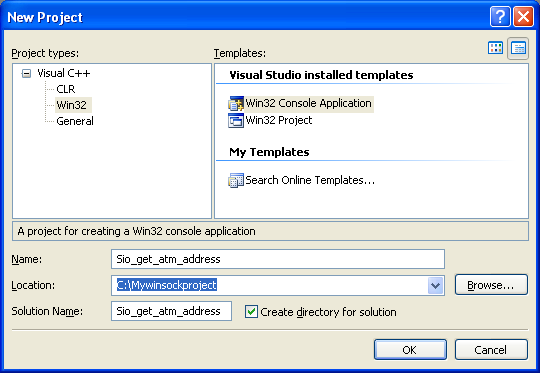Click the Search Online Templates icon
Screen dimensions: 540x373
coord(236,180)
